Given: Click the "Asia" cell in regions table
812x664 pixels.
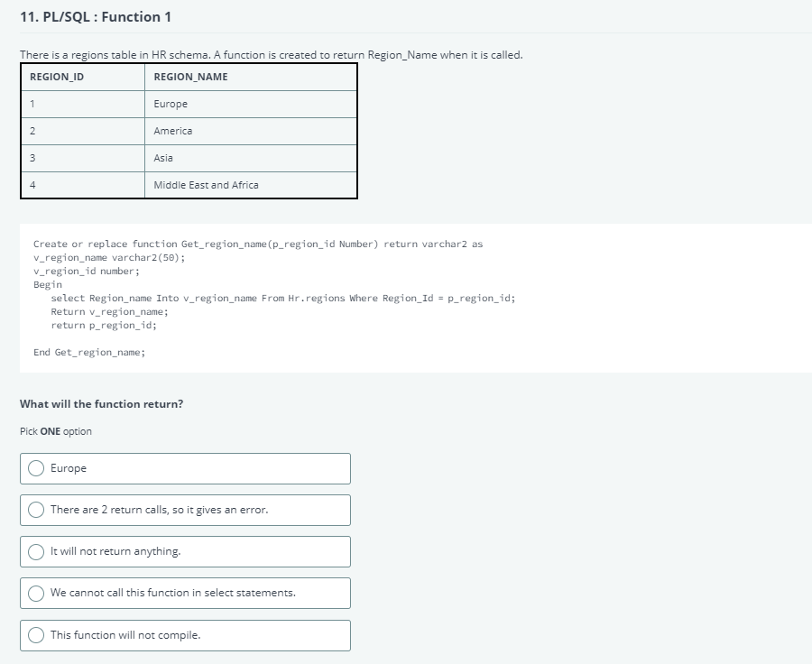Looking at the screenshot, I should [251, 158].
